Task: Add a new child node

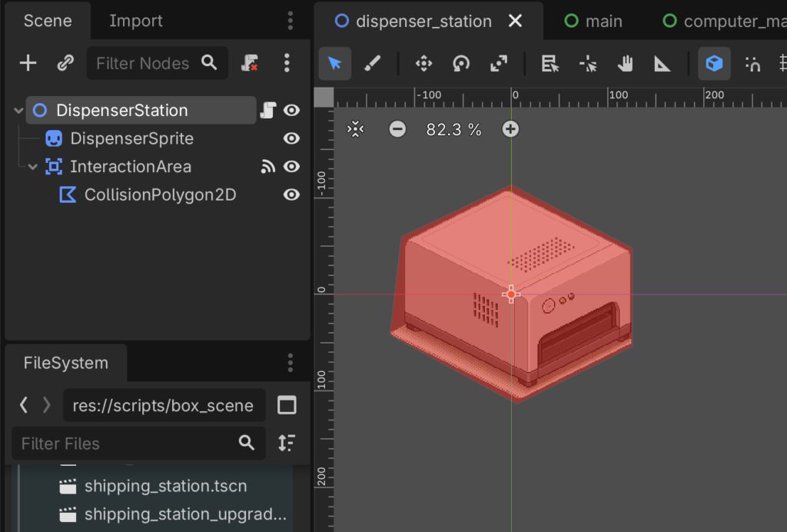Action: click(x=28, y=63)
